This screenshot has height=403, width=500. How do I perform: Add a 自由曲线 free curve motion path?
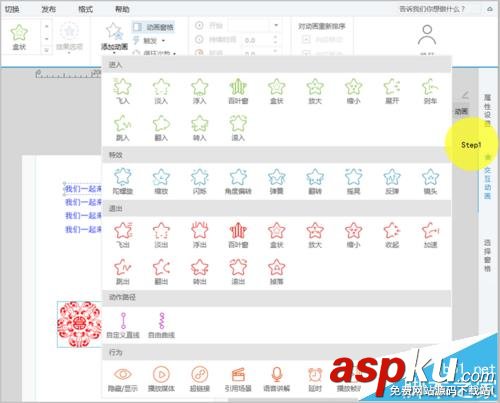161,325
